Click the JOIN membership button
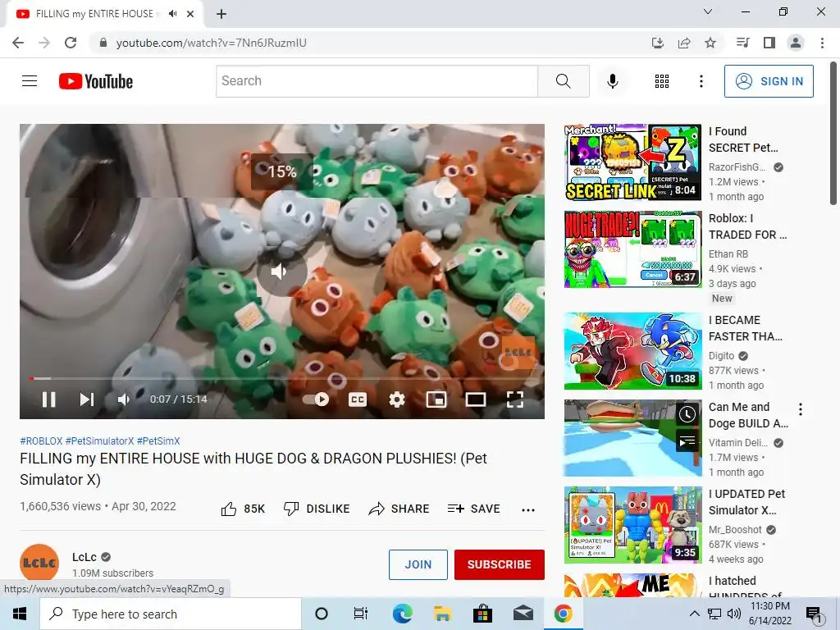Image resolution: width=840 pixels, height=630 pixels. coord(418,564)
